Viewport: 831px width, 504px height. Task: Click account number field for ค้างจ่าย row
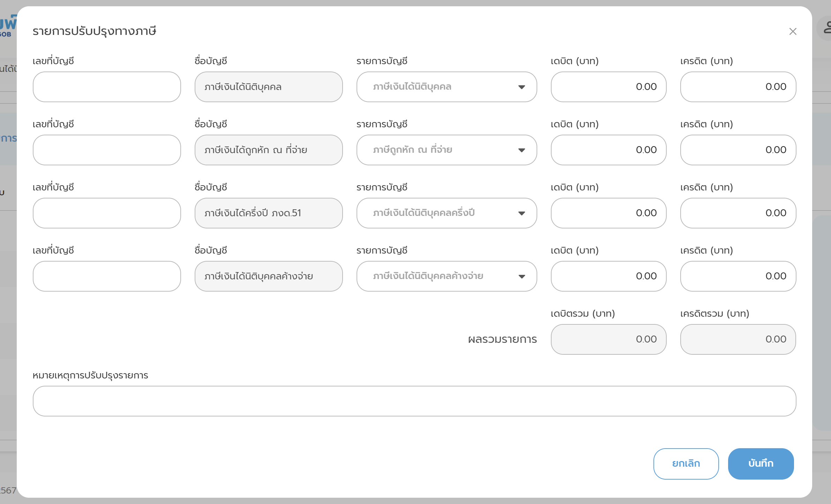point(107,276)
